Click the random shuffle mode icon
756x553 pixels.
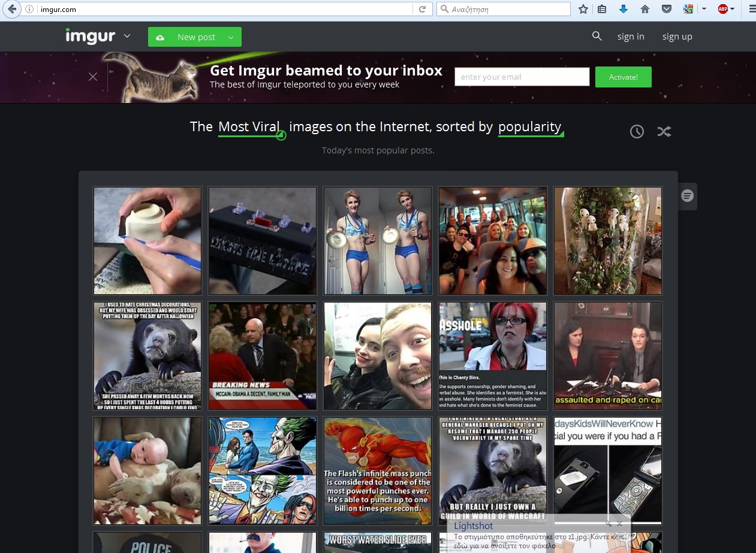tap(664, 131)
